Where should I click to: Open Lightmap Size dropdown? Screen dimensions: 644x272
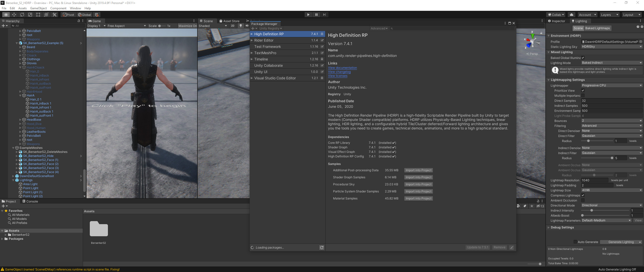(612, 190)
